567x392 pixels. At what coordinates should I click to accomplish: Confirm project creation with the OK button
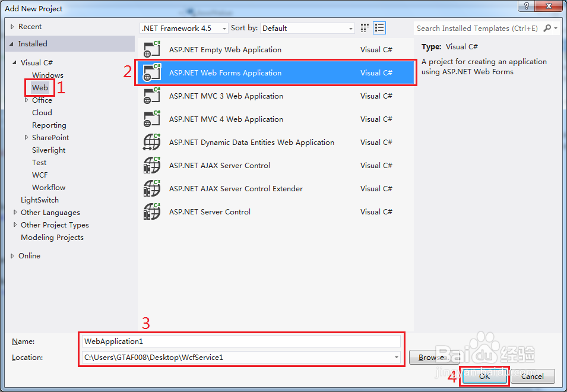point(483,376)
